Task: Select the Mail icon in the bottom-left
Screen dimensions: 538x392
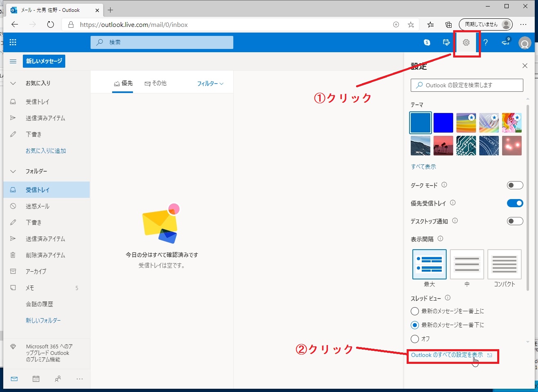Action: pos(14,379)
